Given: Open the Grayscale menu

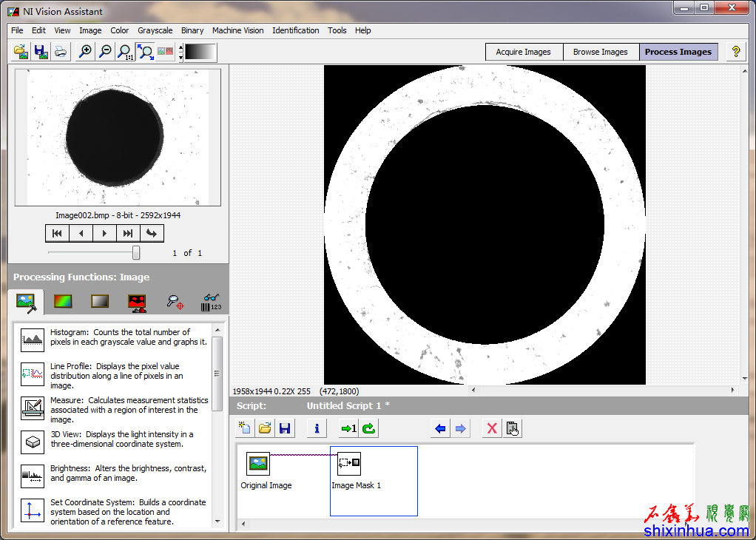Looking at the screenshot, I should pos(155,30).
